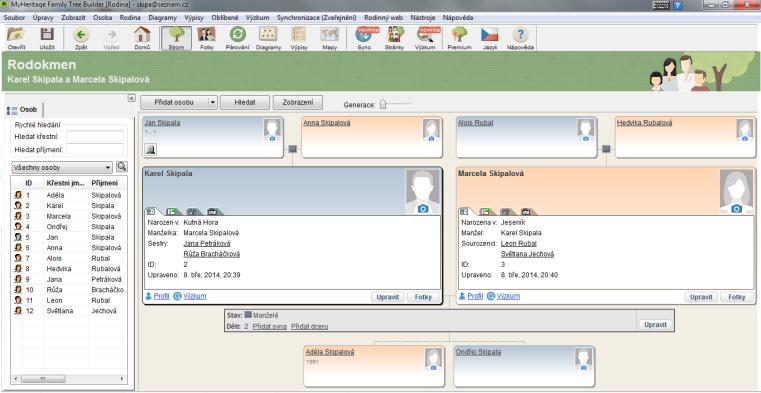Click the person list horizontal scrollbar
The width and height of the screenshot is (761, 393).
(68, 378)
